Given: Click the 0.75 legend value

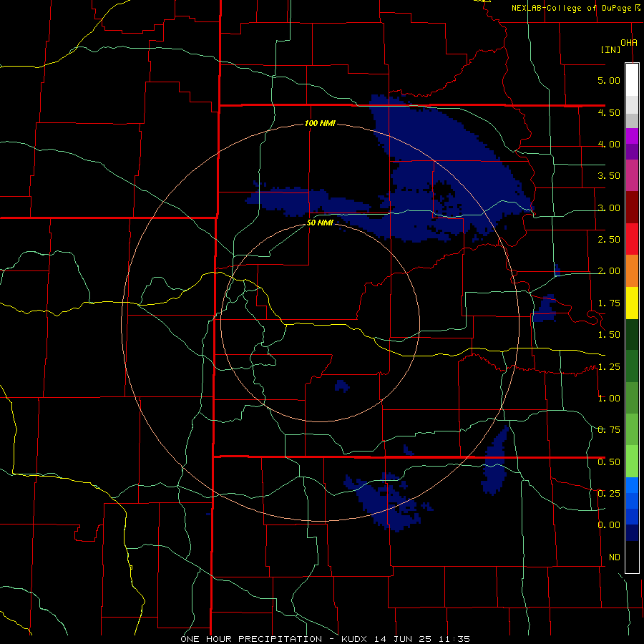Looking at the screenshot, I should [609, 430].
